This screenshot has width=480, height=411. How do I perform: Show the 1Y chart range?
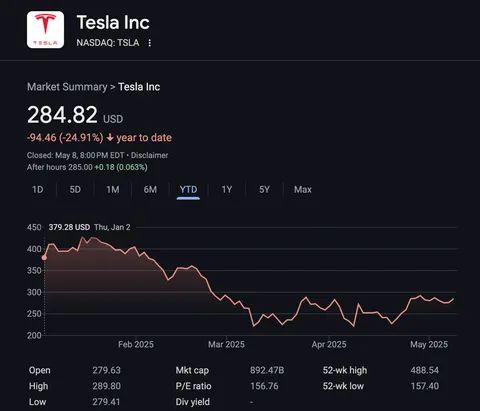point(227,190)
